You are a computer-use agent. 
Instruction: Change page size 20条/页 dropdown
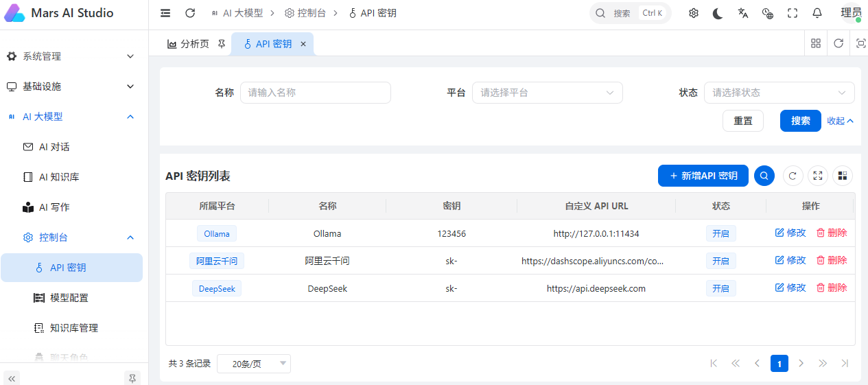(254, 364)
